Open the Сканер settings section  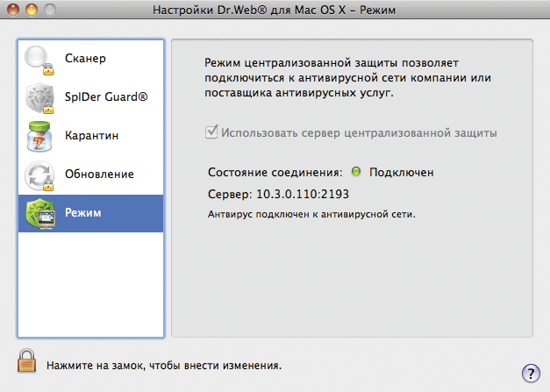(85, 58)
